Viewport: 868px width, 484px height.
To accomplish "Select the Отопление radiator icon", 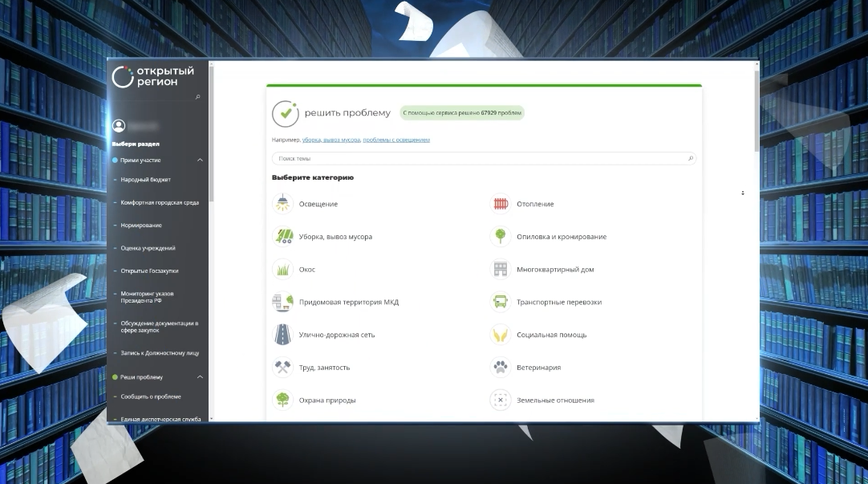I will tap(500, 204).
